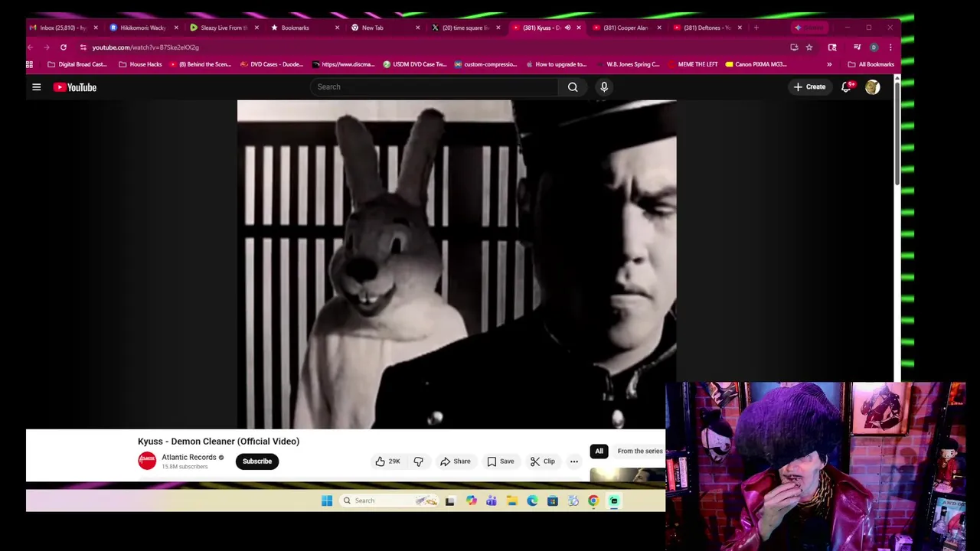Screen dimensions: 980x551
Task: Switch to the Hikikomori Wacky tab
Action: pyautogui.click(x=143, y=28)
